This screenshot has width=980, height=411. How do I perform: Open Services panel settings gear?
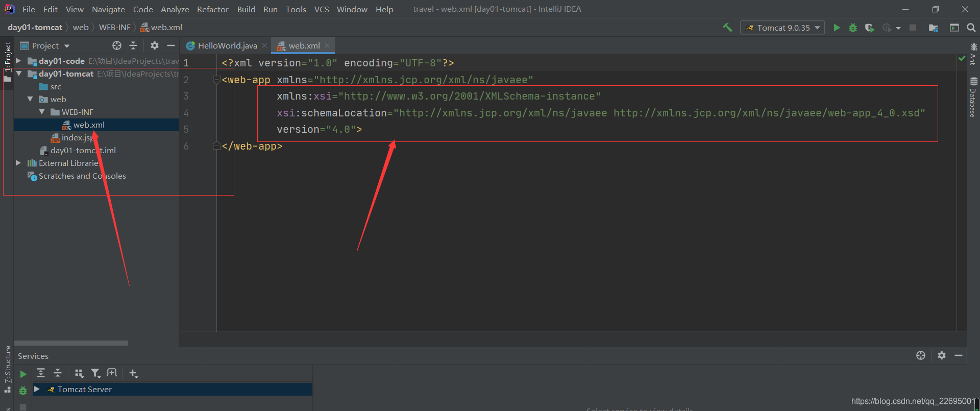[x=942, y=355]
